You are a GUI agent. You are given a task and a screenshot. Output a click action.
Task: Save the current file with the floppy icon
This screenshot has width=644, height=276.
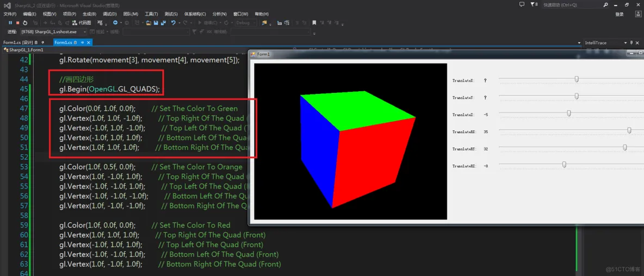(156, 23)
